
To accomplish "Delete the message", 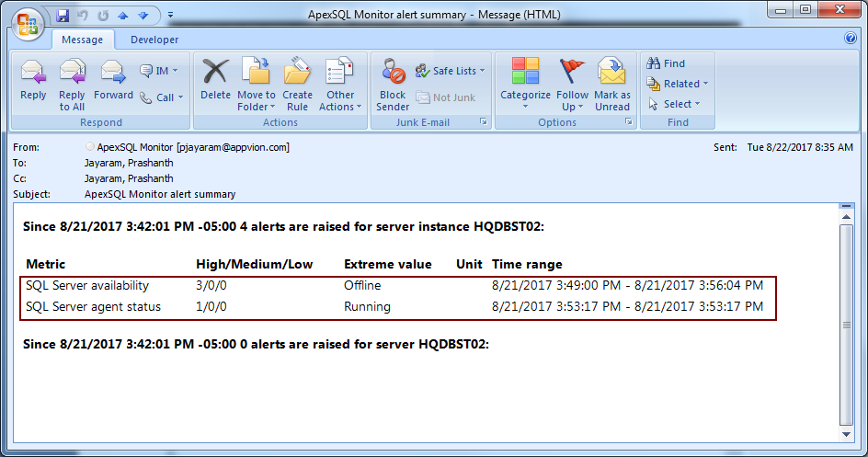I will (x=215, y=83).
